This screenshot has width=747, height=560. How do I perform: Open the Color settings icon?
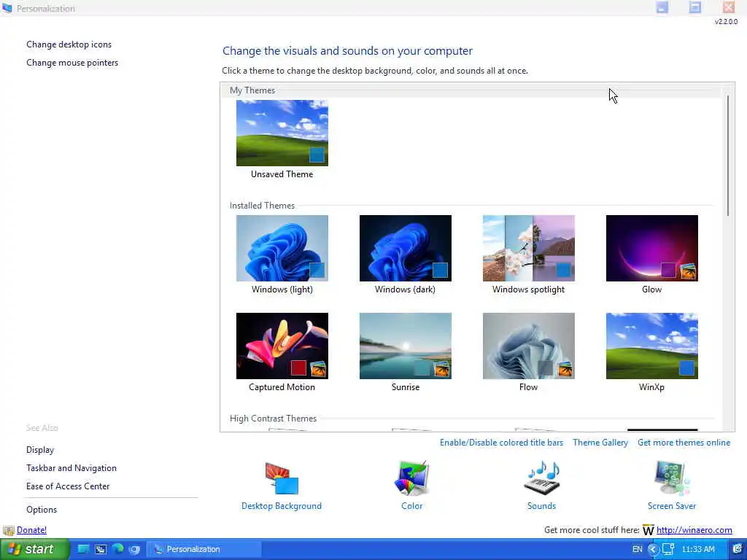411,478
